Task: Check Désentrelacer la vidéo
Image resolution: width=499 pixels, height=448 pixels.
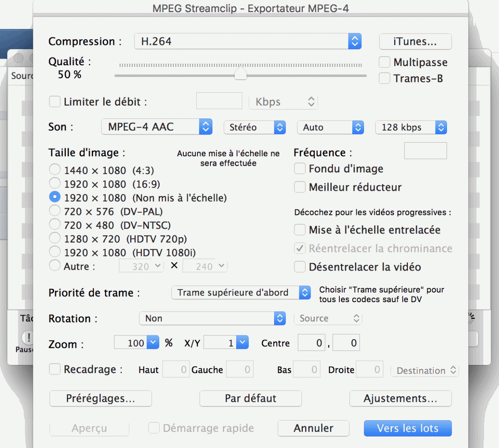Action: [300, 267]
